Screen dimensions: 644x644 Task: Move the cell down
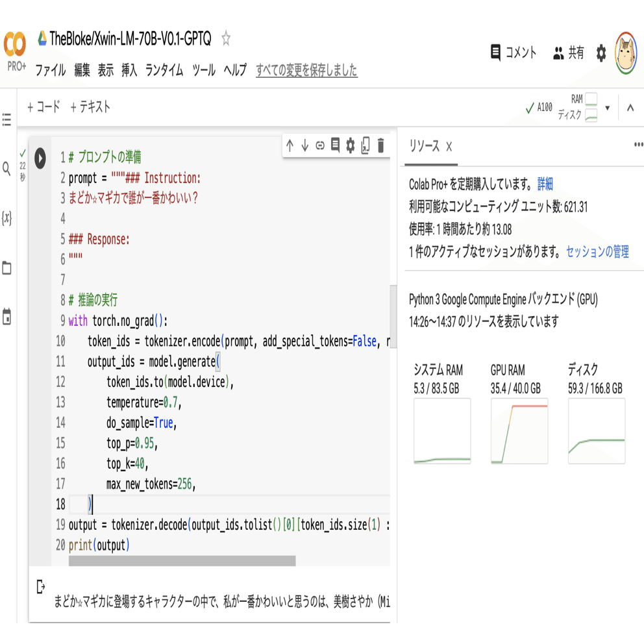pos(305,145)
